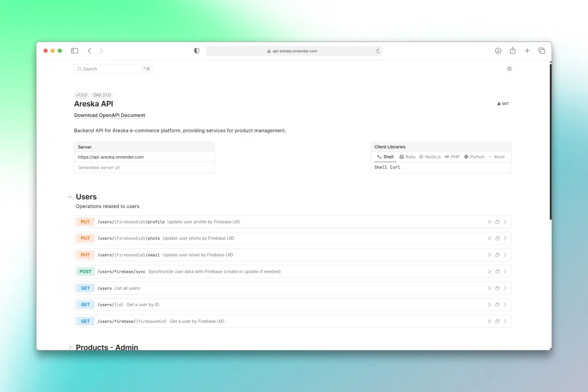This screenshot has height=392, width=588.
Task: Click the Safari share icon
Action: (513, 51)
